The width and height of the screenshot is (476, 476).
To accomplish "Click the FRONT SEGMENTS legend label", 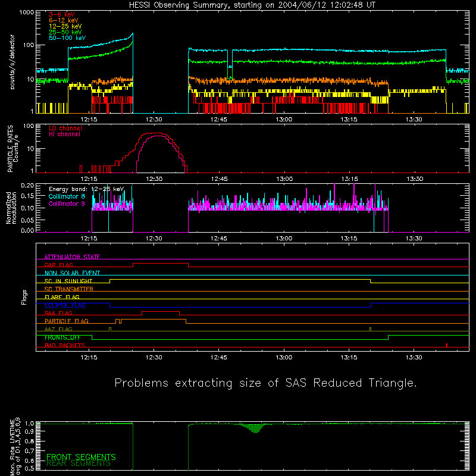I will 81,457.
